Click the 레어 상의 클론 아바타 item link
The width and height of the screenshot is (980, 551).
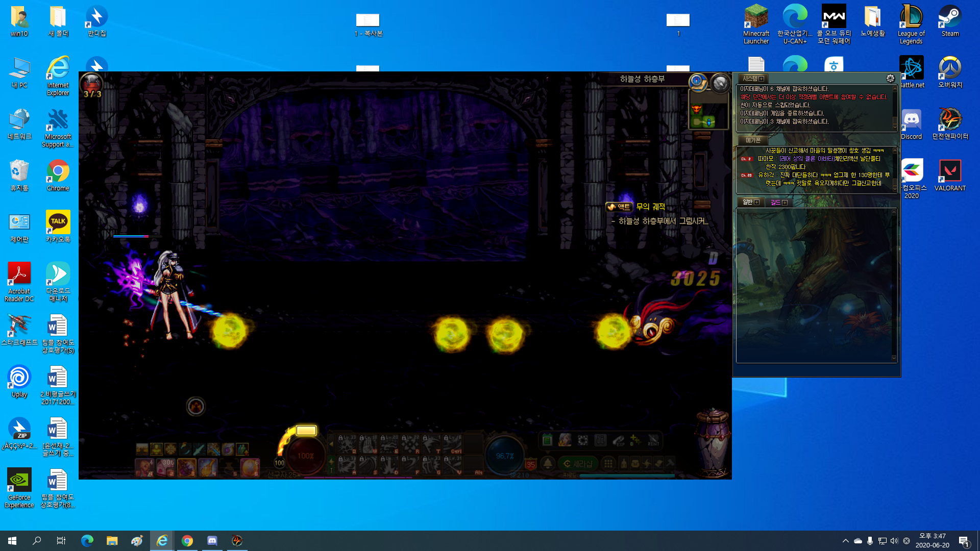pos(806,159)
